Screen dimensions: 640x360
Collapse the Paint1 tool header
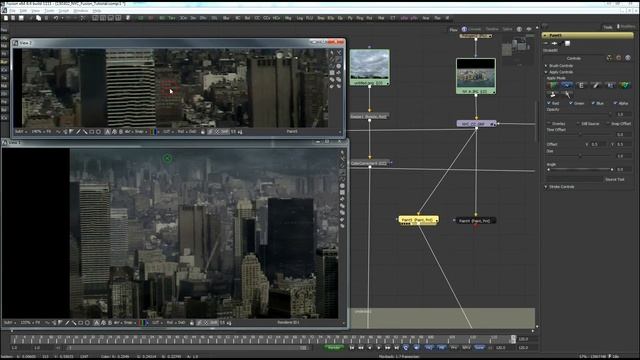click(545, 36)
